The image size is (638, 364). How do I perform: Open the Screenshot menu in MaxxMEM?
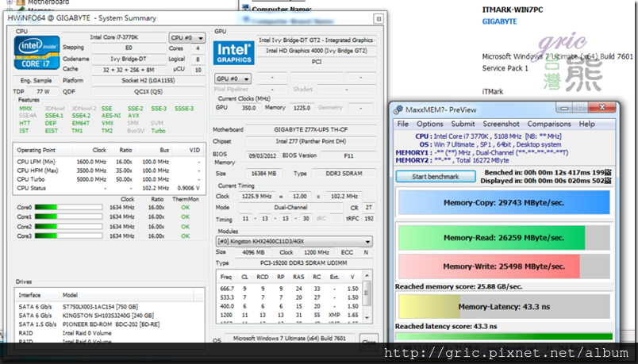(502, 124)
